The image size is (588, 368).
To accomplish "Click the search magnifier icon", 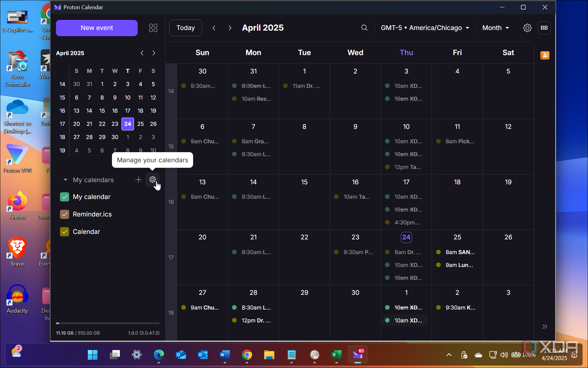I will coord(364,28).
